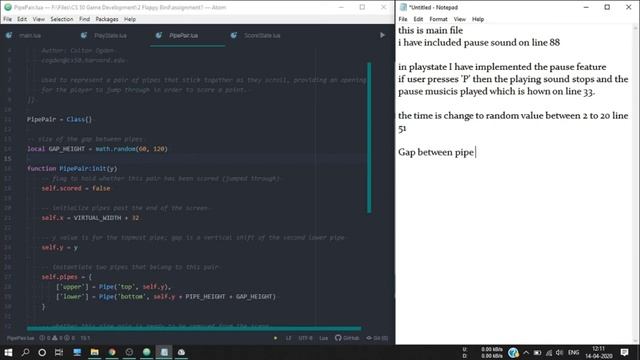Open Windows search from the taskbar
Image resolution: width=640 pixels, height=360 pixels.
coord(25,352)
